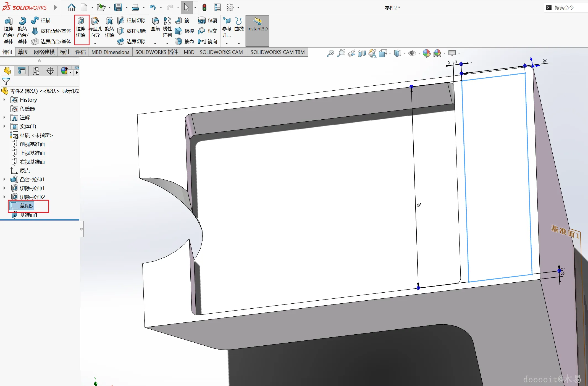This screenshot has width=588, height=386.
Task: Click the Shell (抽壳) tool icon
Action: 179,41
